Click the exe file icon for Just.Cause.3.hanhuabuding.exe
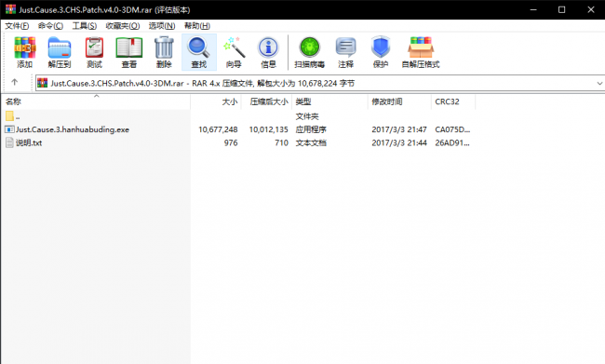This screenshot has height=364, width=605. point(10,129)
